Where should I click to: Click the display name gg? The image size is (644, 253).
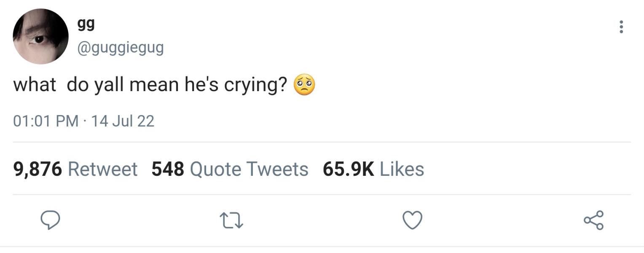coord(86,24)
